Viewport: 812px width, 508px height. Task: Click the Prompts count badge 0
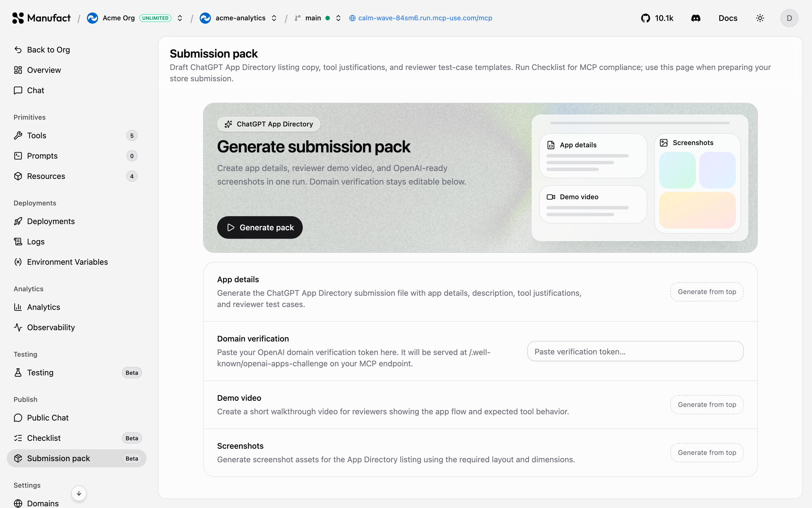click(132, 156)
